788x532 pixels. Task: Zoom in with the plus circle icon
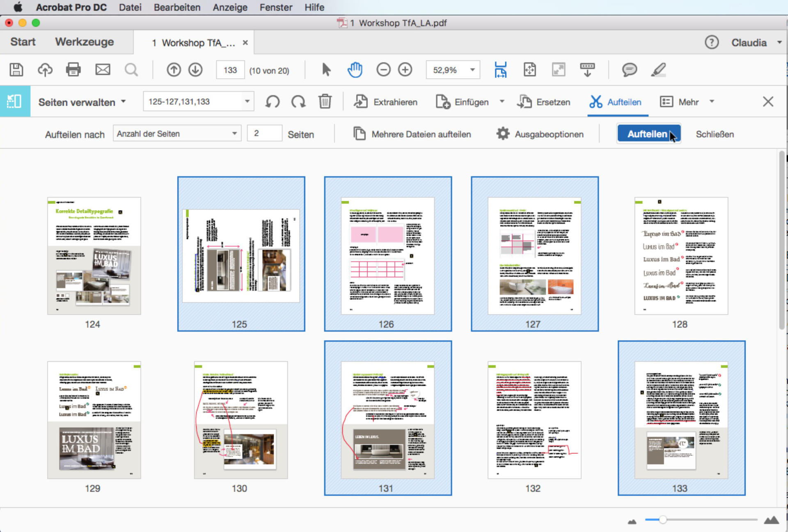tap(405, 70)
